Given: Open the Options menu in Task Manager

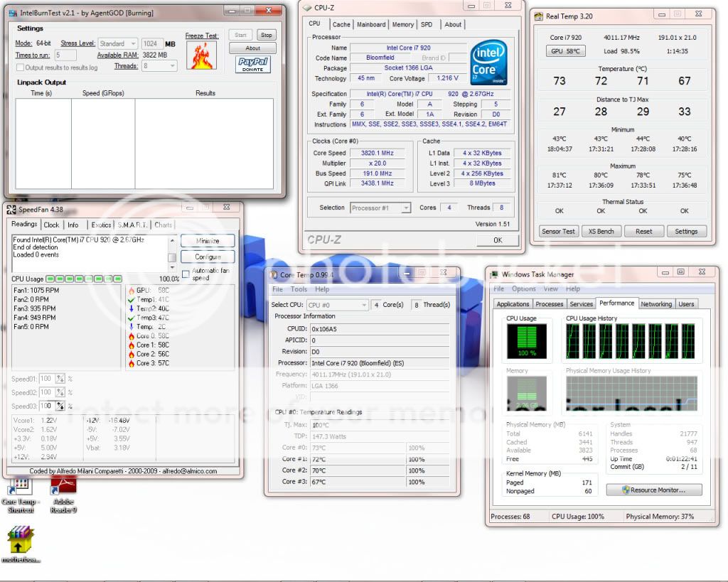Looking at the screenshot, I should [x=523, y=289].
